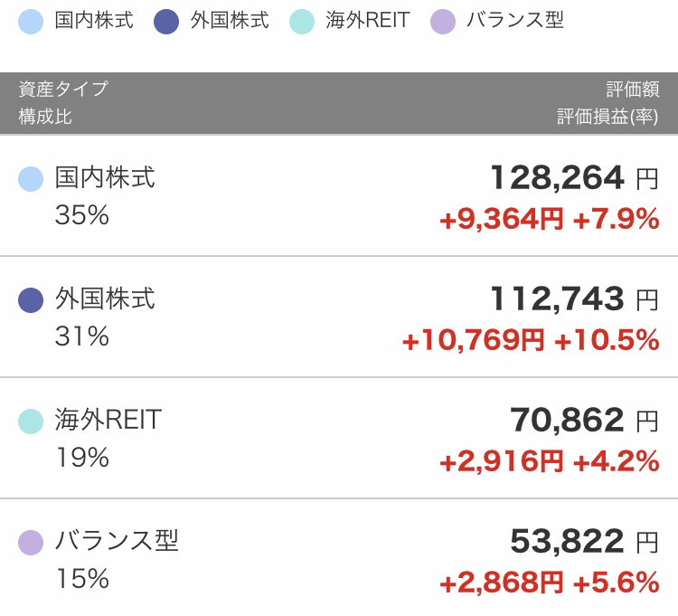
Task: Click the 資産タイプ column header
Action: click(63, 90)
